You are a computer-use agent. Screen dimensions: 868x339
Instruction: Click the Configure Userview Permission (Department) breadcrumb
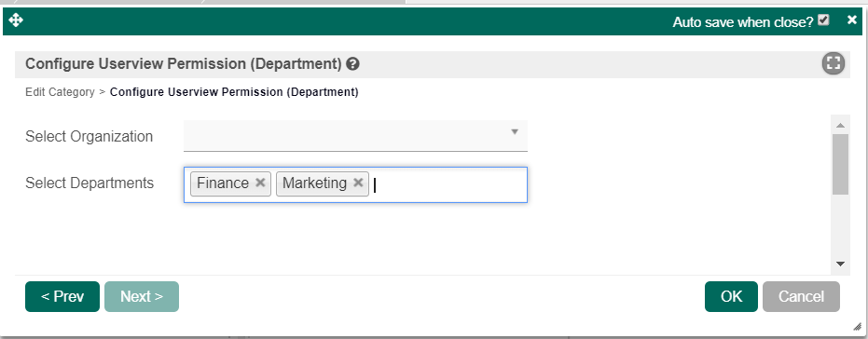pyautogui.click(x=234, y=92)
